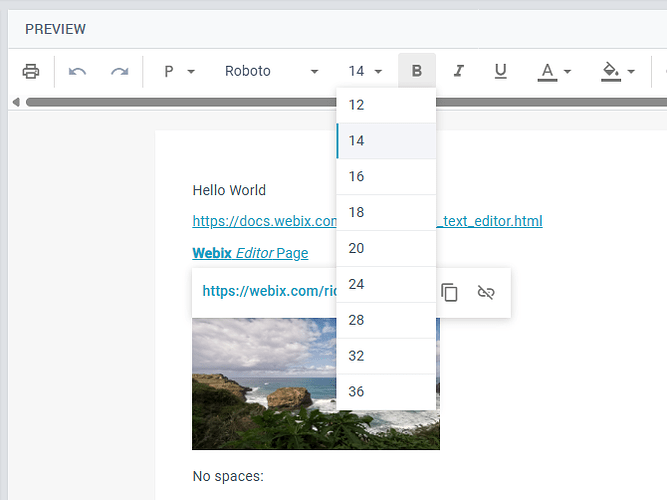Toggle italic formatting button
This screenshot has width=667, height=500.
tap(459, 71)
